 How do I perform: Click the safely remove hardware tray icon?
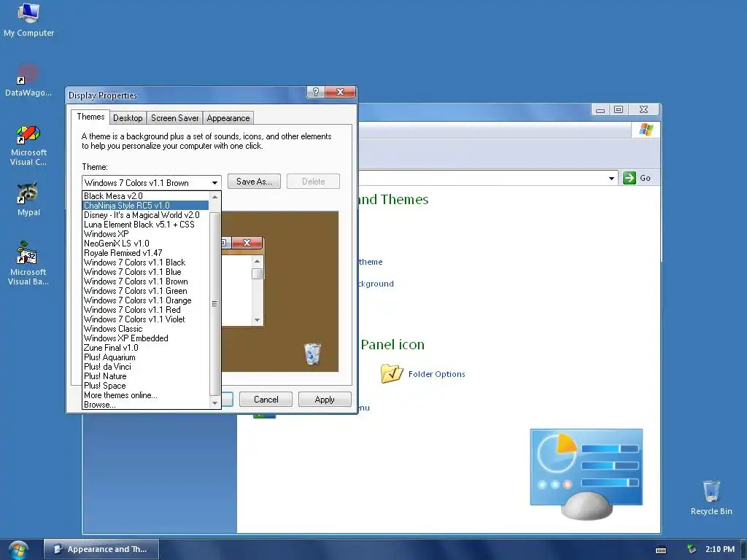pos(692,549)
